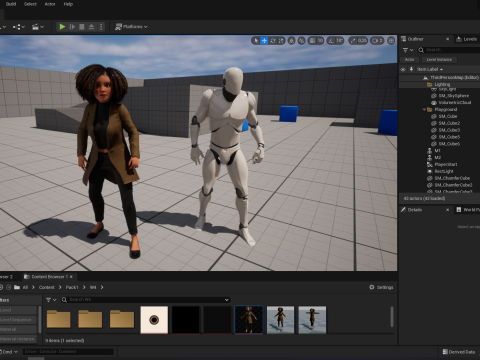
Task: Switch to the Outliner tab
Action: 415,39
